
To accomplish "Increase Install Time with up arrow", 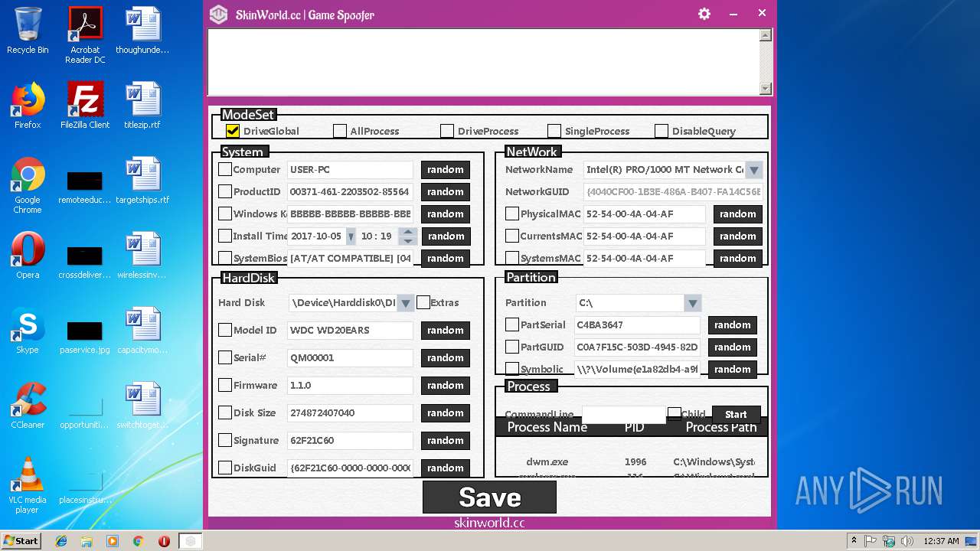I will point(408,232).
